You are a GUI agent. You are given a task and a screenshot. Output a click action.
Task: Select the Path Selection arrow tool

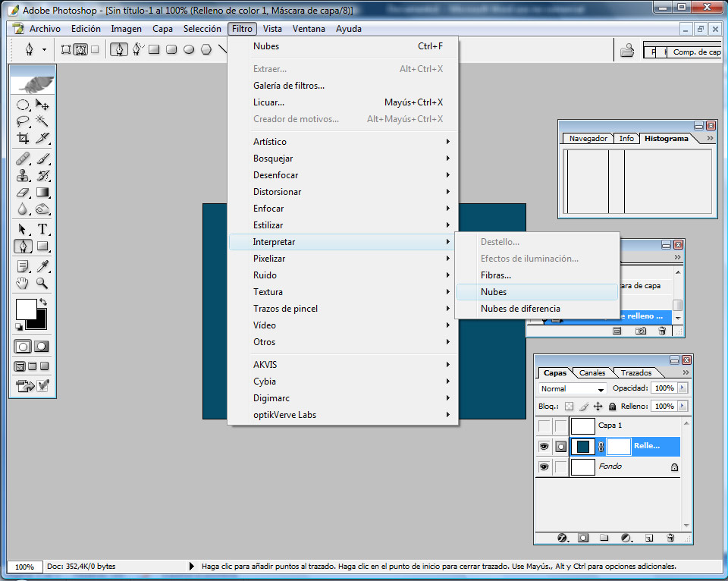pos(23,229)
